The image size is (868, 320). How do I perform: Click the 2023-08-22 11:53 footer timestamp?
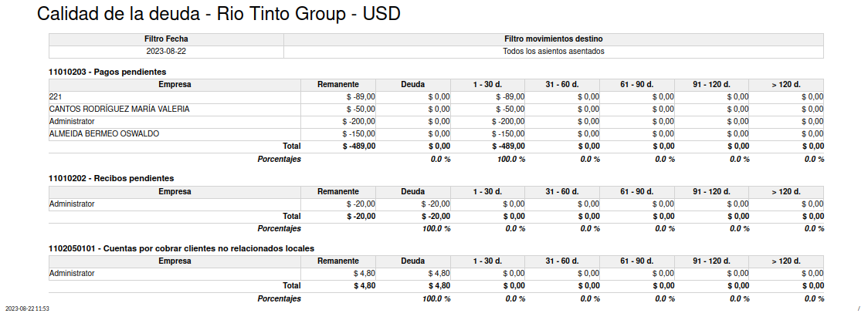[27, 308]
